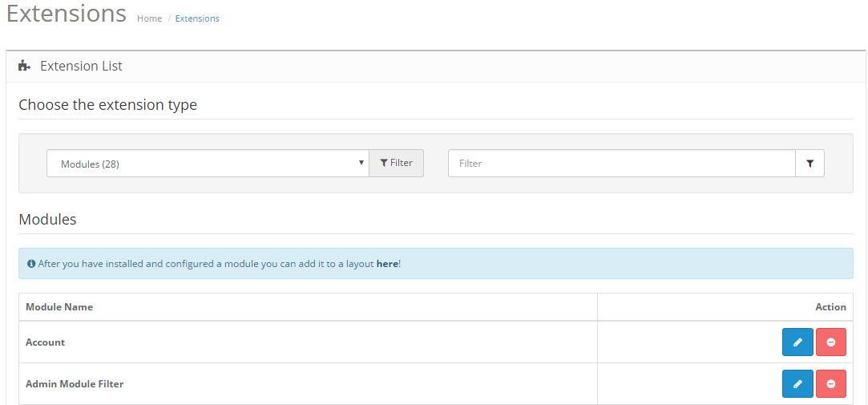Screen dimensions: 868x405
Task: Click the Module Name column header
Action: point(59,306)
